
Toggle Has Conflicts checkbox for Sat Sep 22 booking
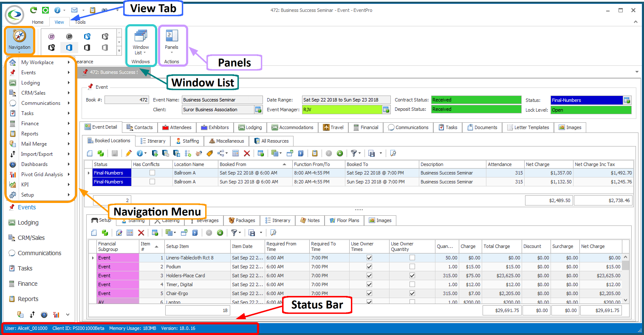152,173
